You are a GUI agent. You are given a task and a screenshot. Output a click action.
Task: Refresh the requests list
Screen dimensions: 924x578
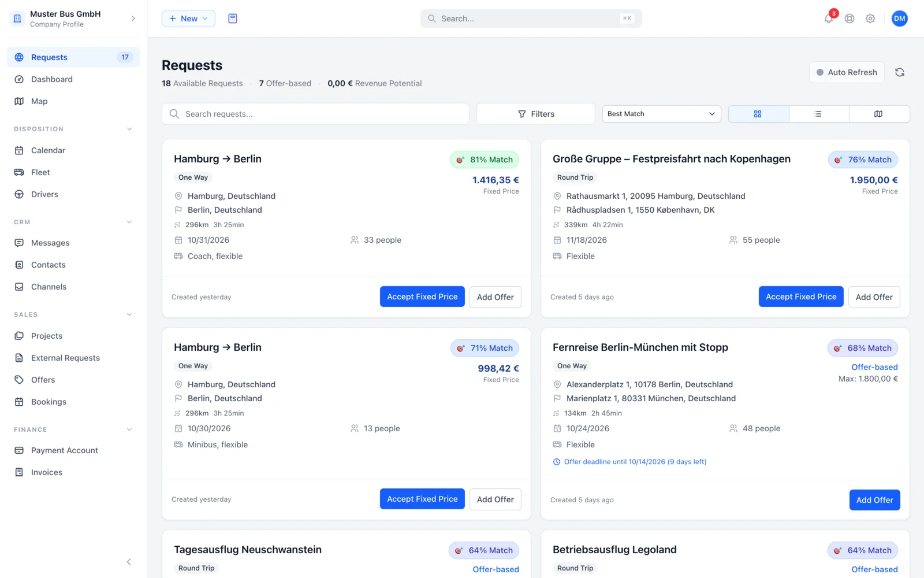[900, 72]
